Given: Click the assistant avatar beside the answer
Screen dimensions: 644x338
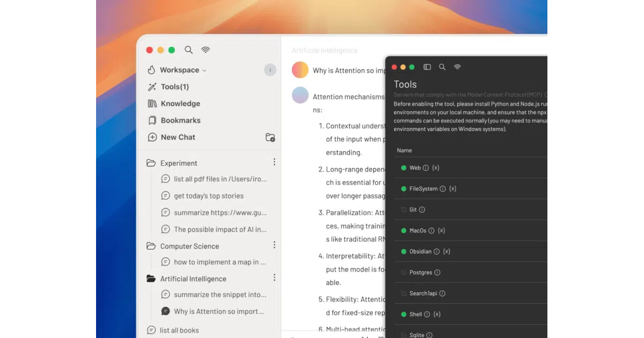Looking at the screenshot, I should click(x=300, y=95).
